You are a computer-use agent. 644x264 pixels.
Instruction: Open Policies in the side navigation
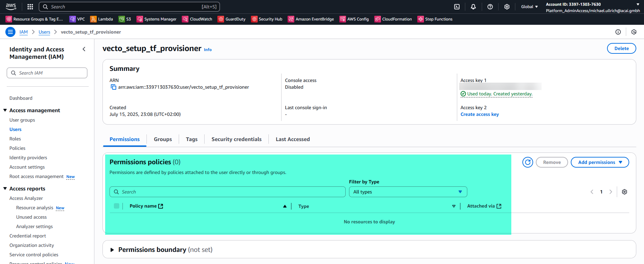[17, 148]
